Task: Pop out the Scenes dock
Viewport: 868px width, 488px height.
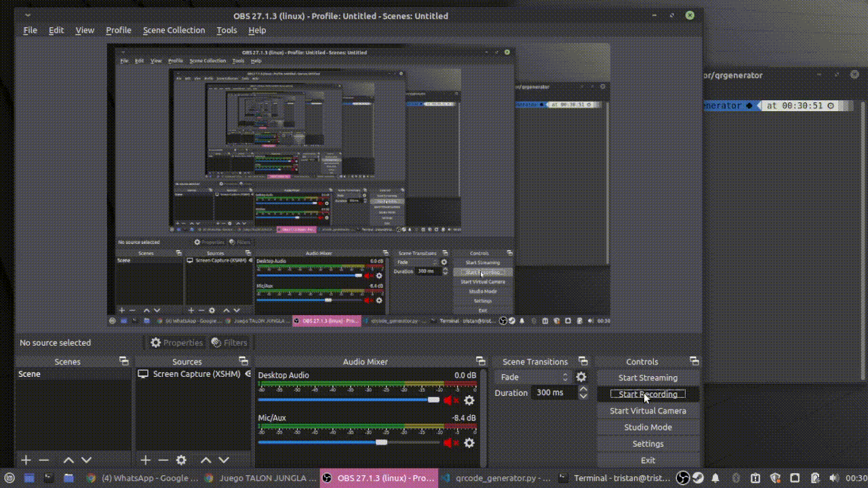Action: point(123,361)
